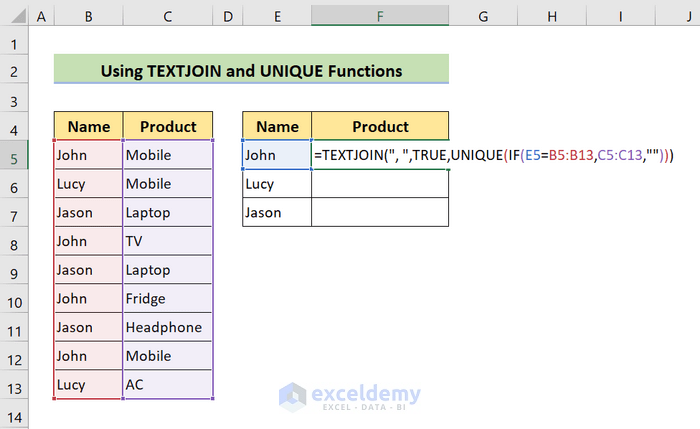This screenshot has width=700, height=429.
Task: Click the right table's Product header cell
Action: click(x=380, y=126)
